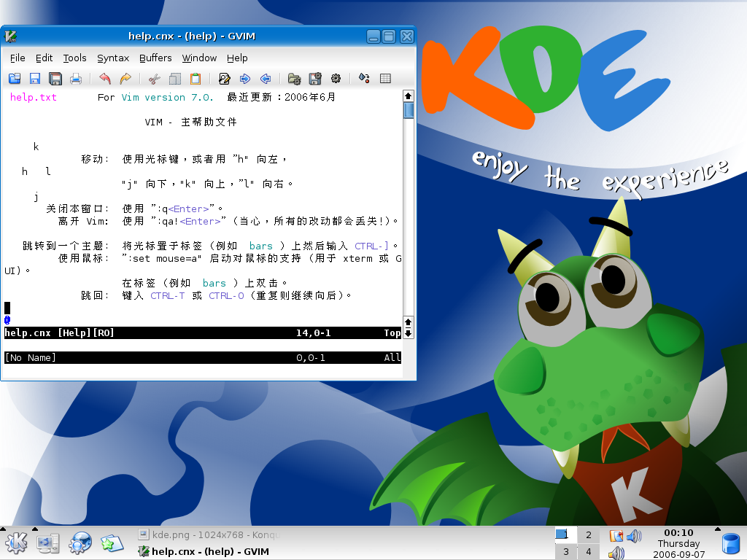Click the second 'bars' tag after 在标签
This screenshot has height=560, width=747.
pos(214,284)
